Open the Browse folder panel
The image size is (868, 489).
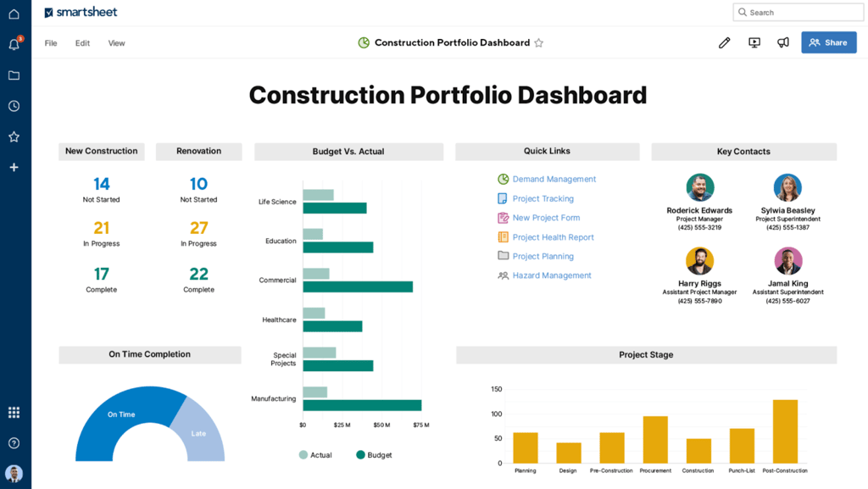[13, 75]
